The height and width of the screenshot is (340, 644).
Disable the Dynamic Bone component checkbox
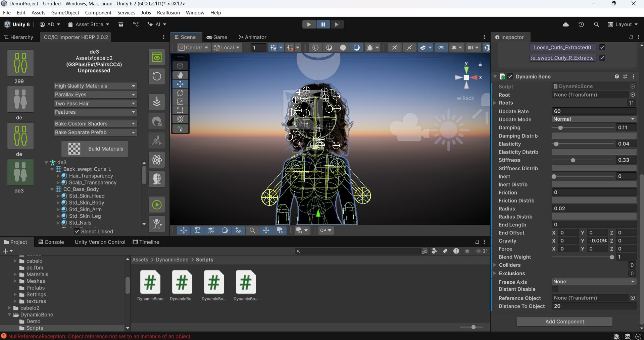[510, 77]
